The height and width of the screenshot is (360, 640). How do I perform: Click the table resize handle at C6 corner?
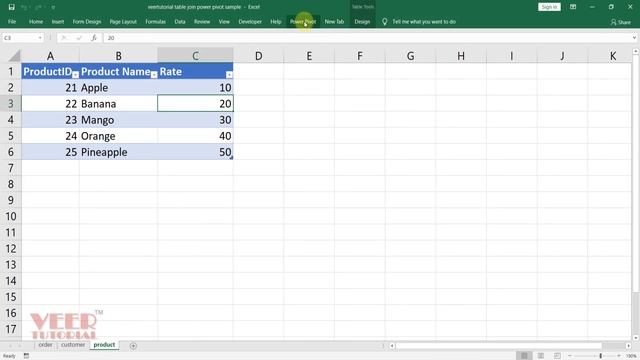(x=231, y=158)
